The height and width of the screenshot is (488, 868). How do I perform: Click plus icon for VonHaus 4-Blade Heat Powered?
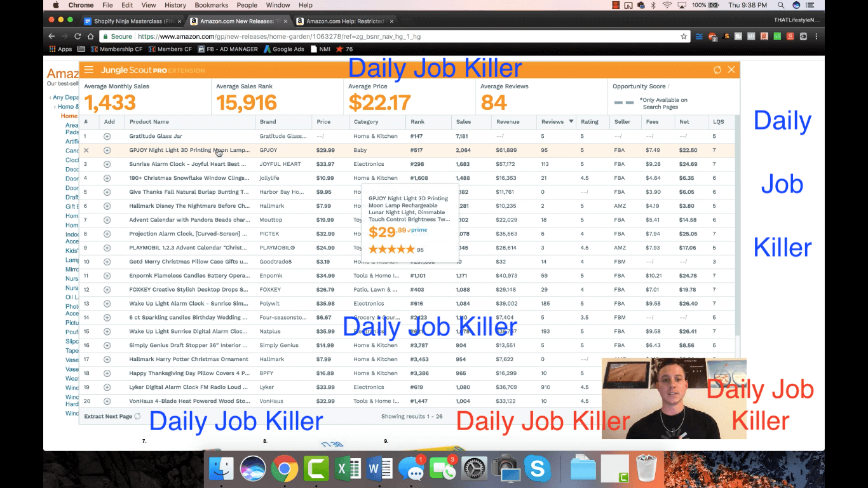click(107, 401)
